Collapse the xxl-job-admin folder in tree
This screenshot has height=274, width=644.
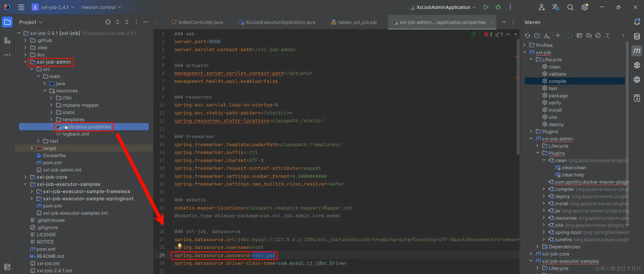pyautogui.click(x=25, y=62)
